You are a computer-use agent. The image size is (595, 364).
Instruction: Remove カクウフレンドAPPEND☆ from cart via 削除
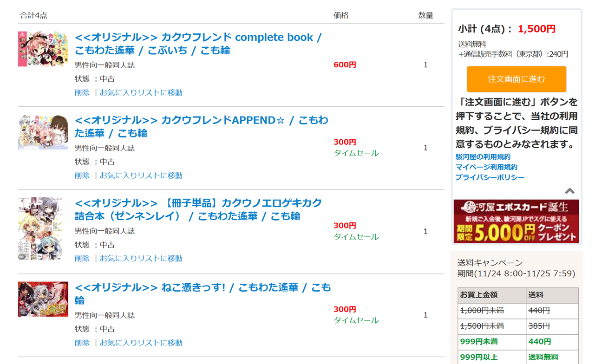click(82, 175)
